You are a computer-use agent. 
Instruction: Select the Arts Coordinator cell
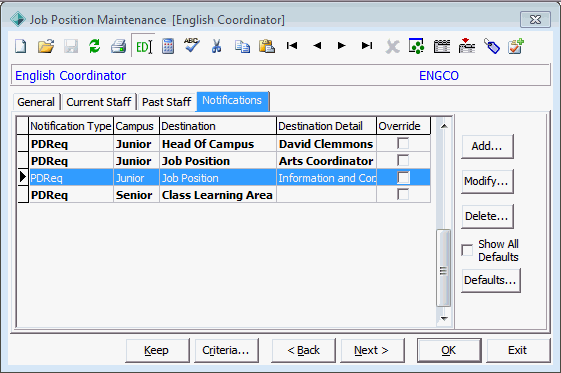326,161
